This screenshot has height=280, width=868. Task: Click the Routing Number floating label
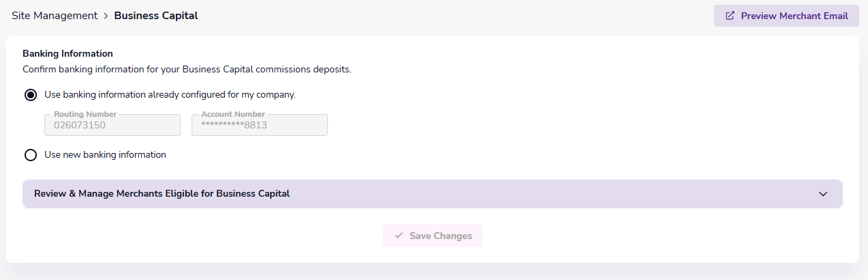coord(85,114)
